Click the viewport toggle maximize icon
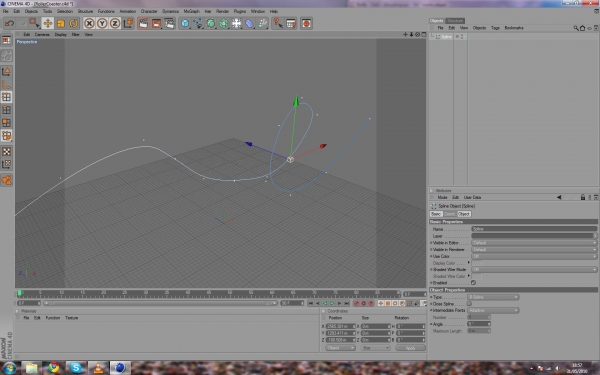The height and width of the screenshot is (375, 600). coord(424,34)
